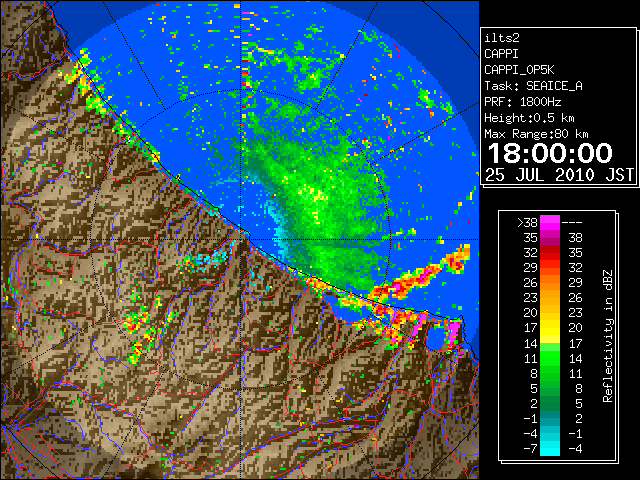Screen dimensions: 640x480
Task: Click the vertical 'Reflectivity in dBZ' legend title
Action: tap(608, 336)
